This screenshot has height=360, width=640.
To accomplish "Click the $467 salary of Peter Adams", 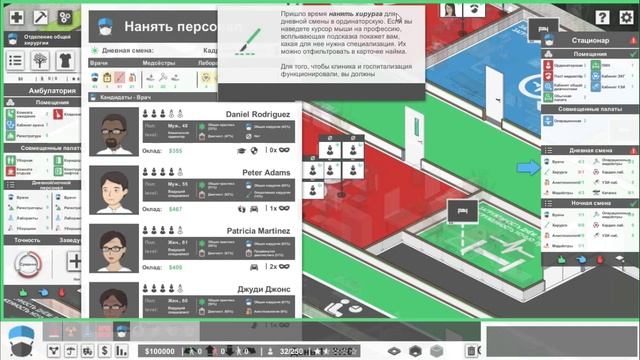I will point(176,209).
